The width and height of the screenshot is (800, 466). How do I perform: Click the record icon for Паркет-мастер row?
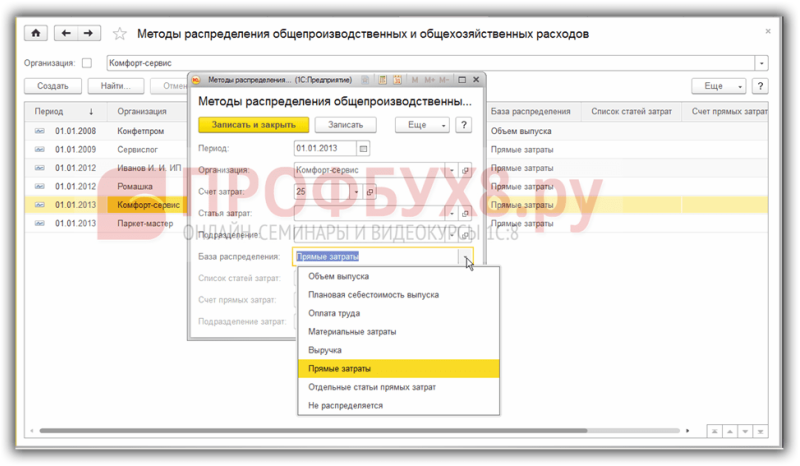[40, 223]
